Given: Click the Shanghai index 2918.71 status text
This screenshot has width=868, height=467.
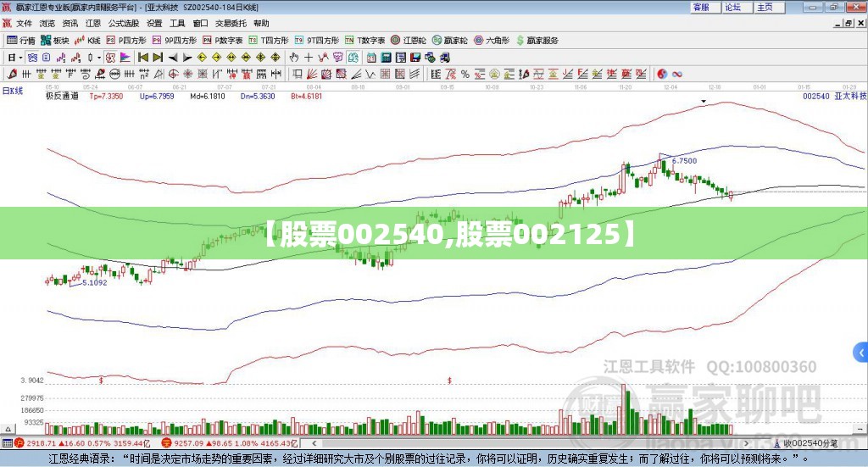Looking at the screenshot, I should pos(41,443).
